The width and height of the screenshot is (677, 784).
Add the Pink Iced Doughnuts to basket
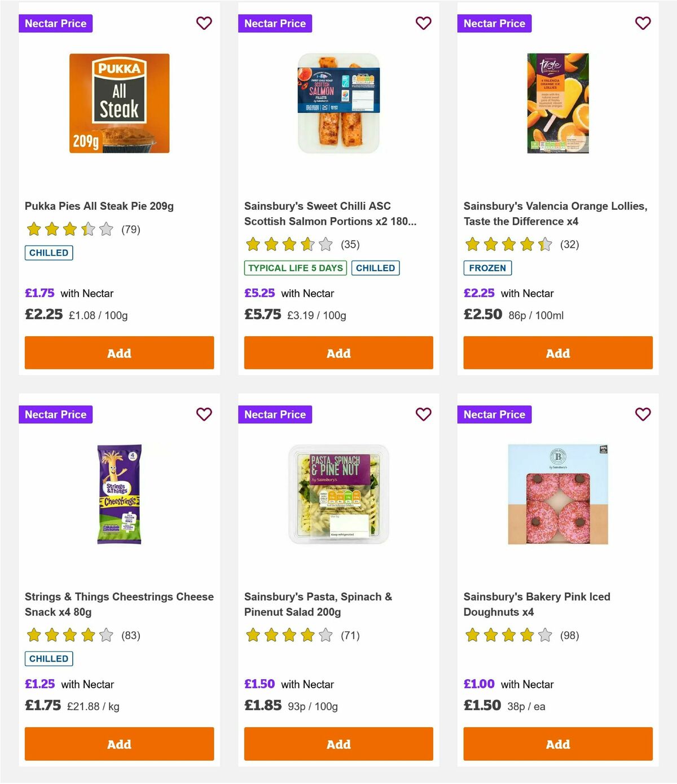click(x=557, y=744)
